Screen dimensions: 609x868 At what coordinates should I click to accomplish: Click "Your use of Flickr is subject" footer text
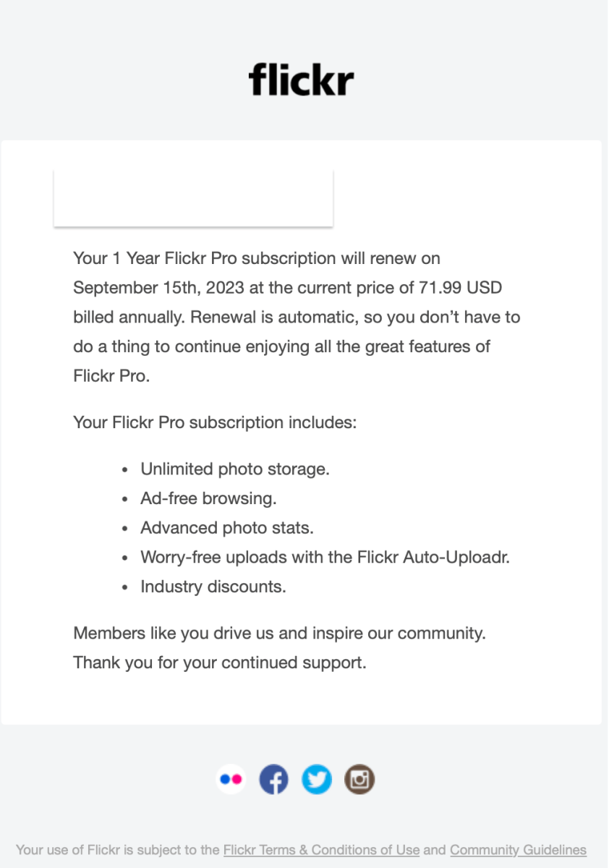click(116, 850)
